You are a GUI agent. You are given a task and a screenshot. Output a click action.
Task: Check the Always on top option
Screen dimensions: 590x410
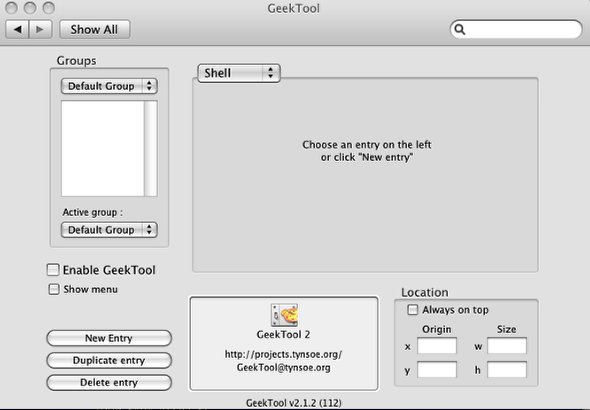coord(413,310)
